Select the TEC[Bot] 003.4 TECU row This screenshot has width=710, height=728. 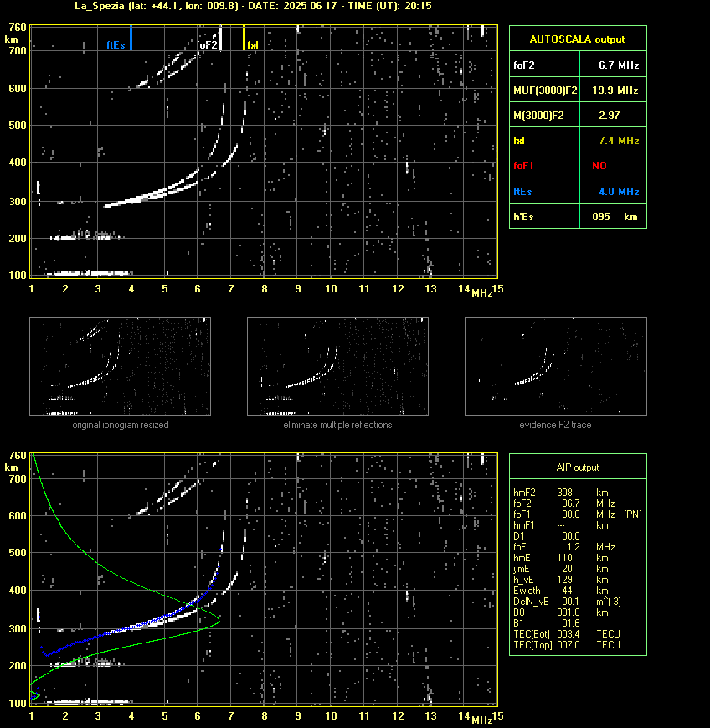(x=567, y=633)
